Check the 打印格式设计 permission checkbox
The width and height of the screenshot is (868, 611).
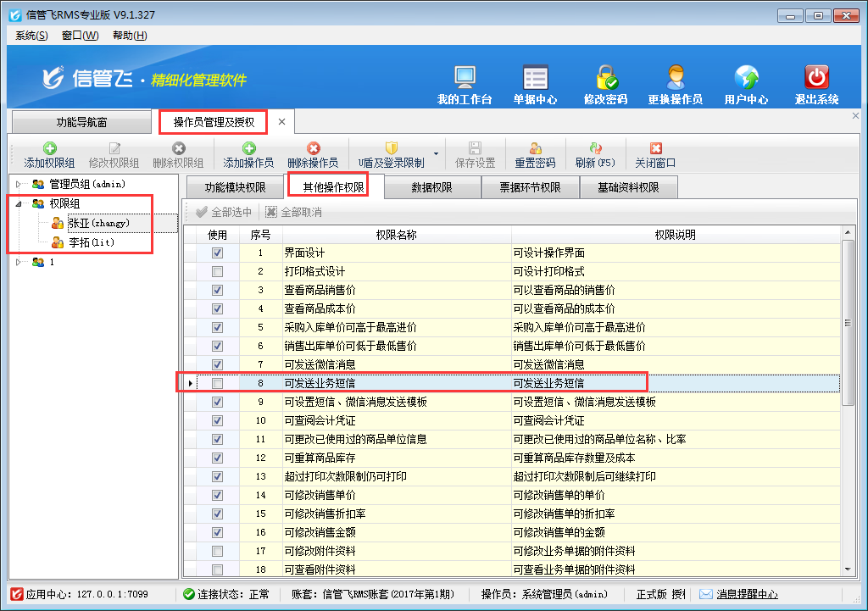click(218, 272)
